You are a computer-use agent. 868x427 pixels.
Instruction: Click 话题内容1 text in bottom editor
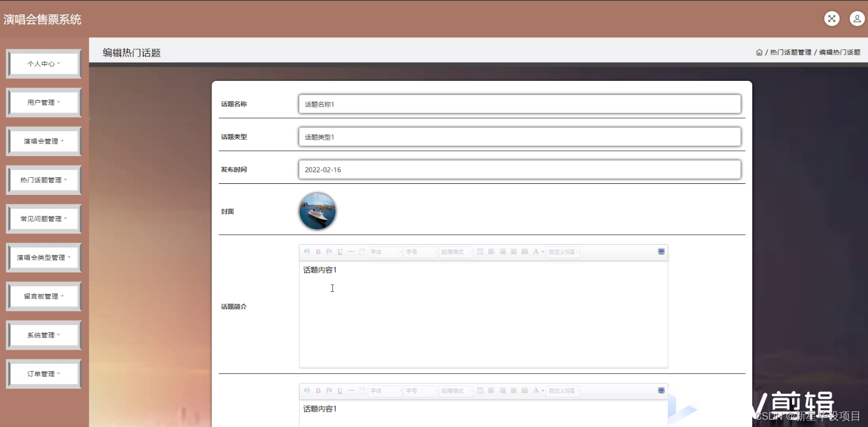click(x=320, y=409)
